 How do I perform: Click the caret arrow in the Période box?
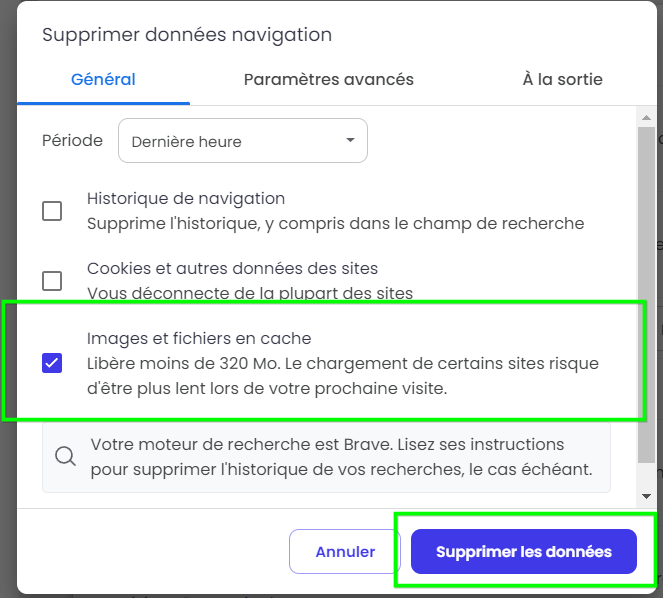tap(350, 140)
